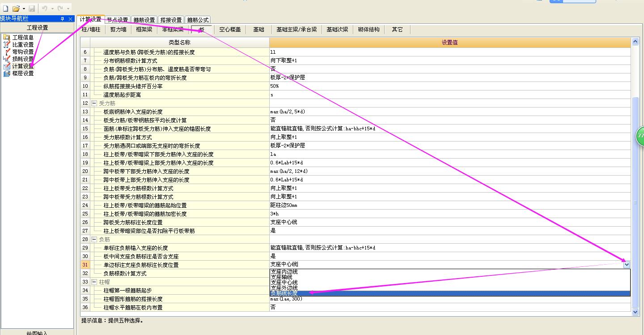Click the Save disk icon
Image resolution: width=644 pixels, height=335 pixels.
coord(32,9)
